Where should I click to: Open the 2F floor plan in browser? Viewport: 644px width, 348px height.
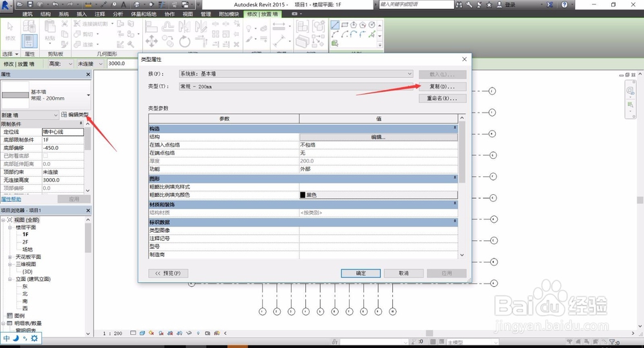(26, 242)
